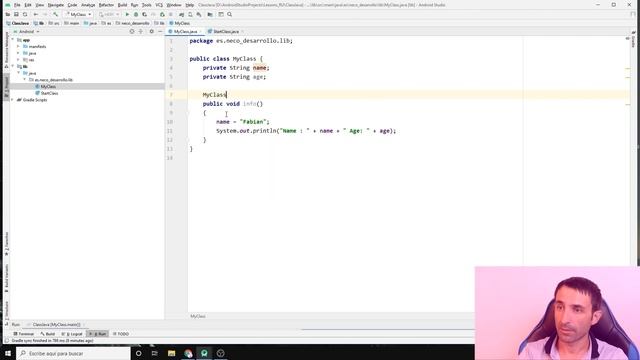Click the Back navigation arrow
640x360 pixels.
36,14
